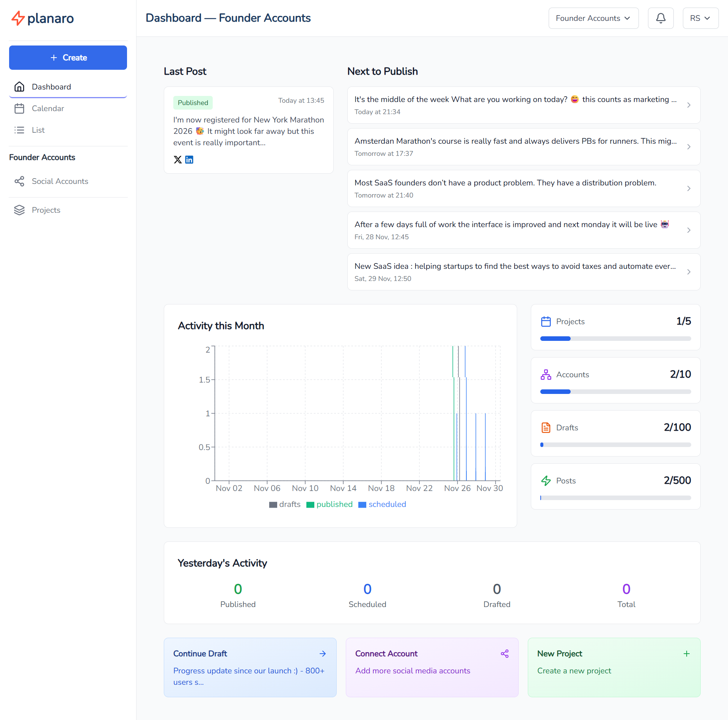The width and height of the screenshot is (728, 720).
Task: Click the LinkedIn icon on the last post
Action: pyautogui.click(x=189, y=159)
